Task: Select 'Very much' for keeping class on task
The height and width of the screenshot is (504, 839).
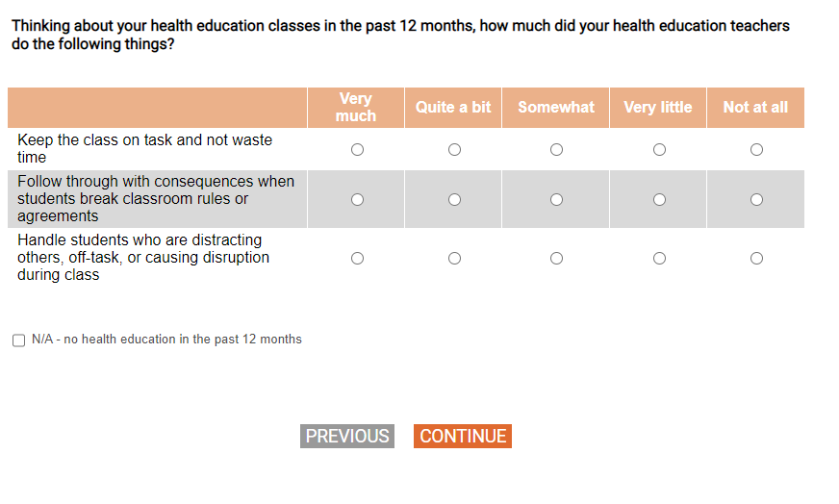Action: pos(357,150)
